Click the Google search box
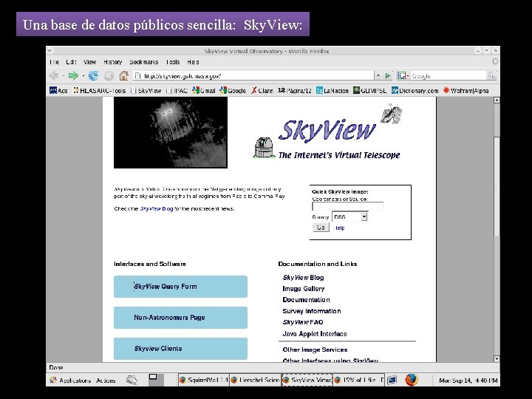 [x=448, y=75]
